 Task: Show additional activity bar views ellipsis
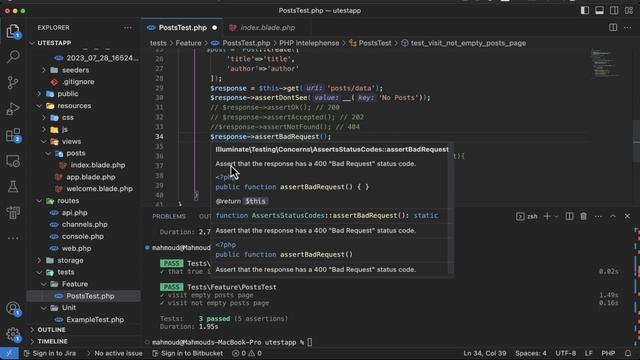[13, 238]
